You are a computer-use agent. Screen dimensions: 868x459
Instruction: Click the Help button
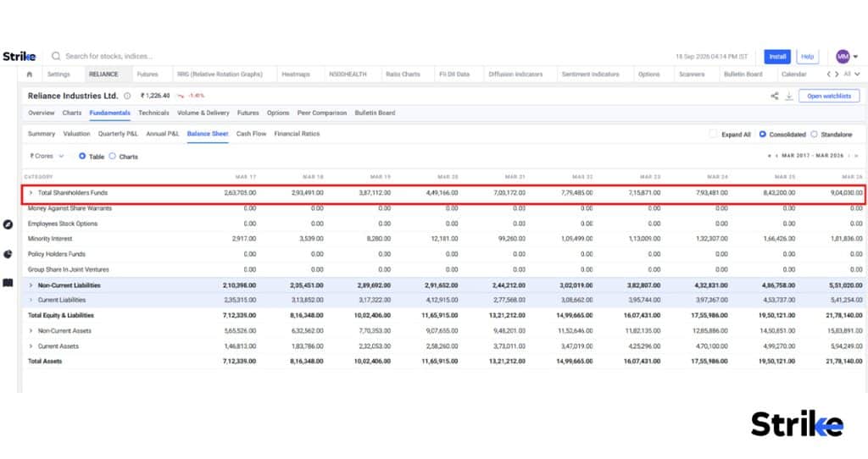pos(807,57)
